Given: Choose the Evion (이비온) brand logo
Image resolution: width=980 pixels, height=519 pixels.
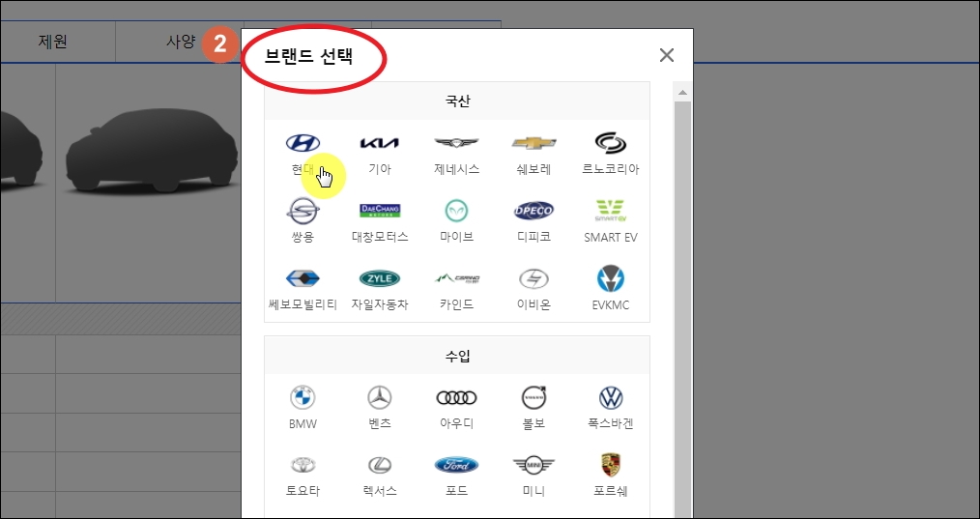Looking at the screenshot, I should point(533,278).
